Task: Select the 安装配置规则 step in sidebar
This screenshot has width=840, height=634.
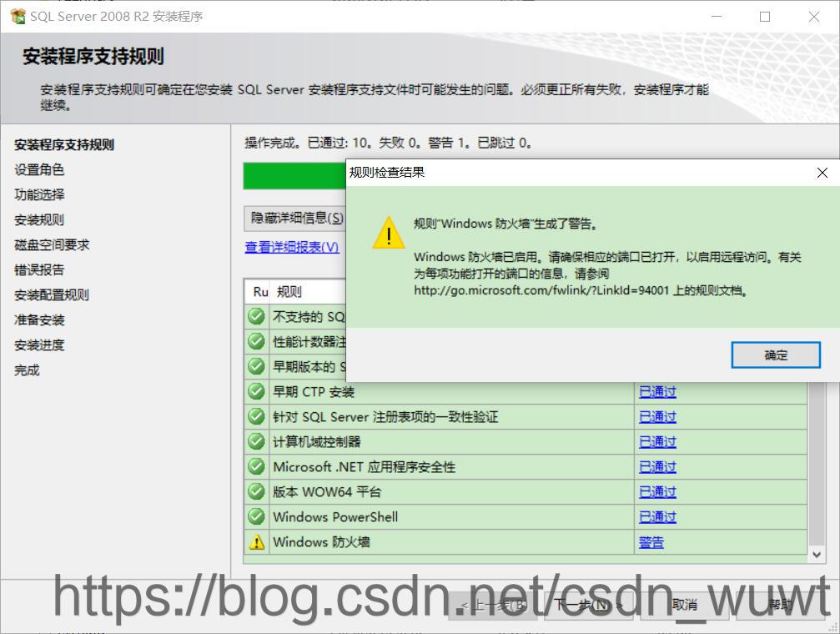Action: coord(52,294)
